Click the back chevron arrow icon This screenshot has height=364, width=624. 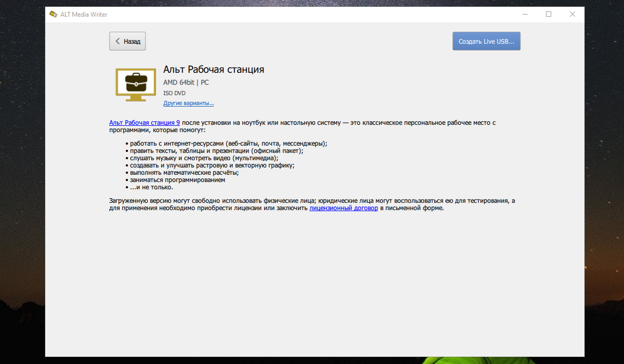point(118,42)
